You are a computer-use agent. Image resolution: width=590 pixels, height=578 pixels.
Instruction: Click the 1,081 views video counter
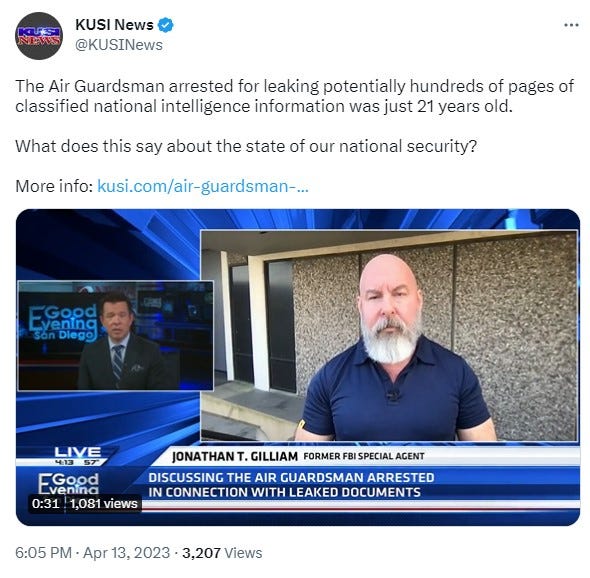(x=103, y=503)
